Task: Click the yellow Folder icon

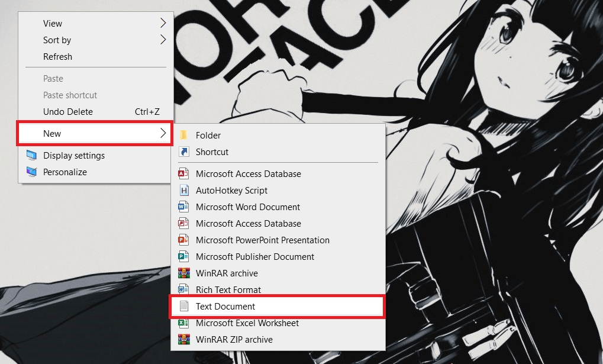Action: [184, 136]
